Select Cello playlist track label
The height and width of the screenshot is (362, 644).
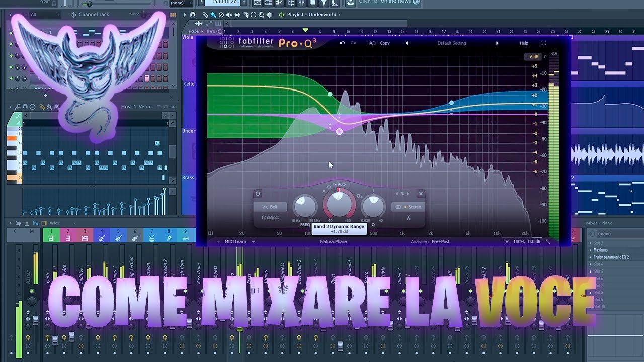tap(189, 84)
